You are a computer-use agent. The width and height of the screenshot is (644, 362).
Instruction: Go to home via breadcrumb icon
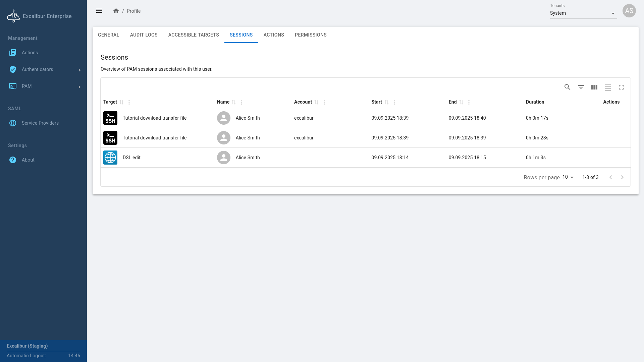point(116,11)
